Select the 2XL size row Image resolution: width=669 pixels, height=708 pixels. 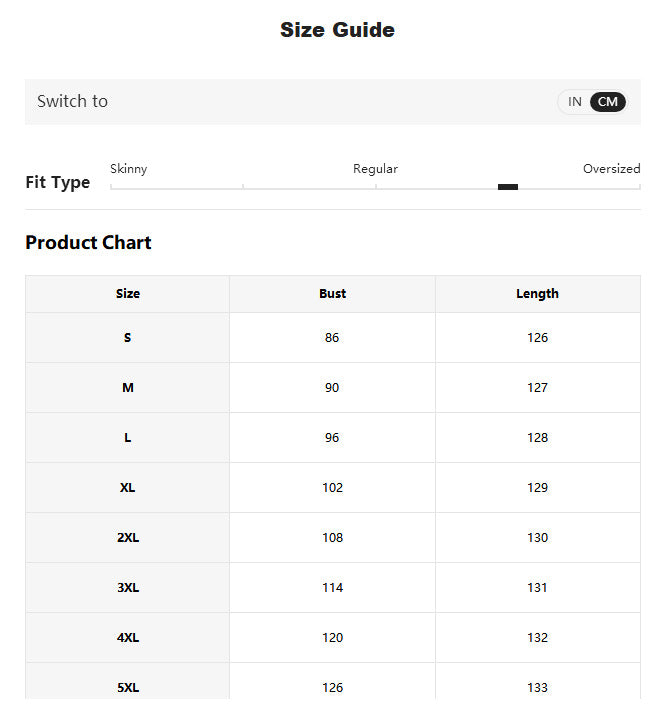pyautogui.click(x=333, y=538)
